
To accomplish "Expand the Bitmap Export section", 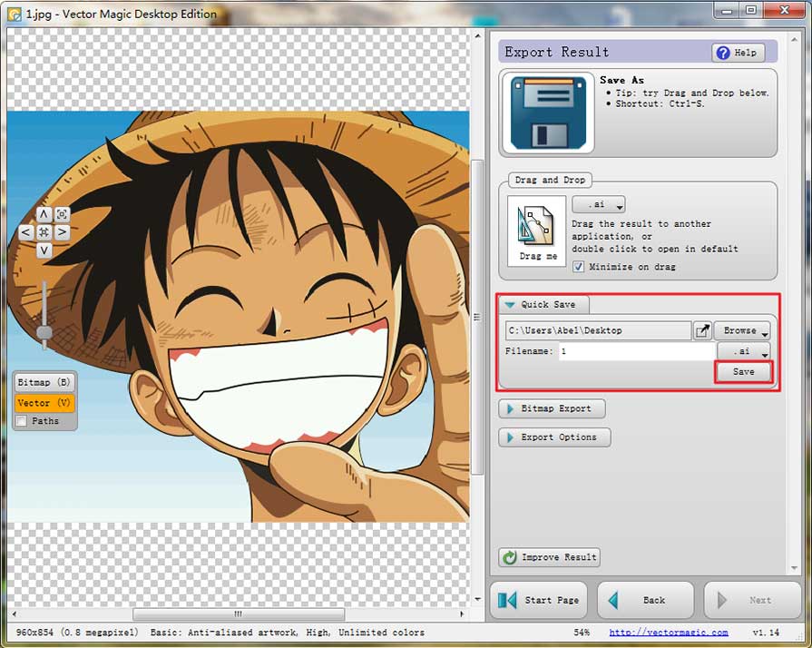I will (x=552, y=408).
